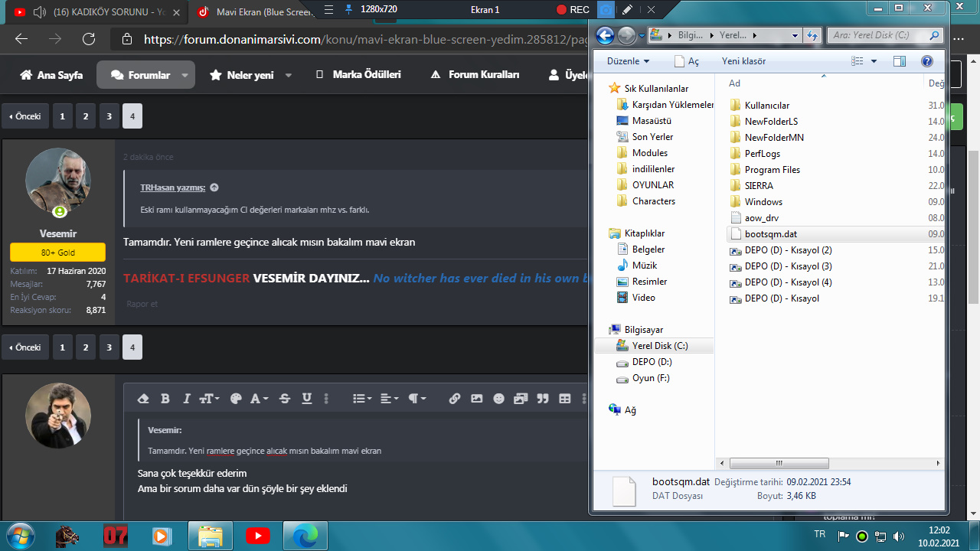The image size is (980, 551).
Task: Open the Düzenle menu in Explorer
Action: coord(628,61)
